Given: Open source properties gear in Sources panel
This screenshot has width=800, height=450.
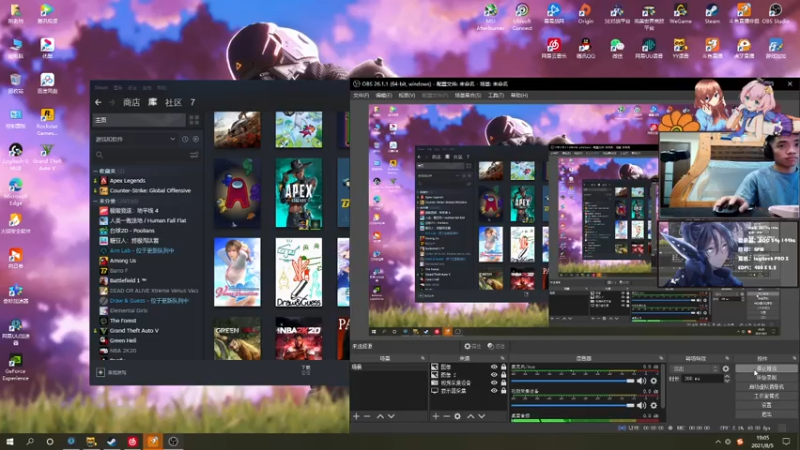Looking at the screenshot, I should pos(458,416).
